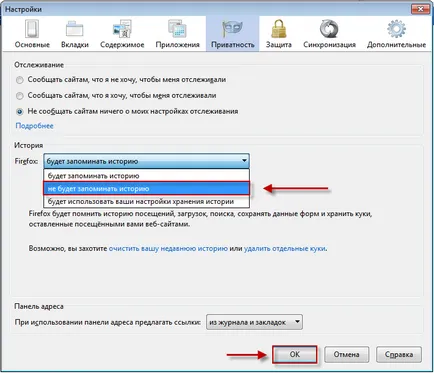
Task: Collapse the Firefox history dropdown combo box
Action: [146, 161]
